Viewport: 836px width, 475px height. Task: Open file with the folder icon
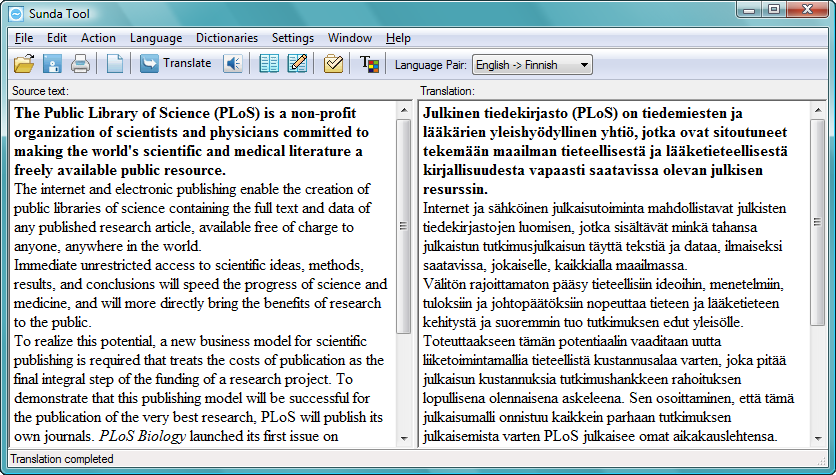coord(24,64)
